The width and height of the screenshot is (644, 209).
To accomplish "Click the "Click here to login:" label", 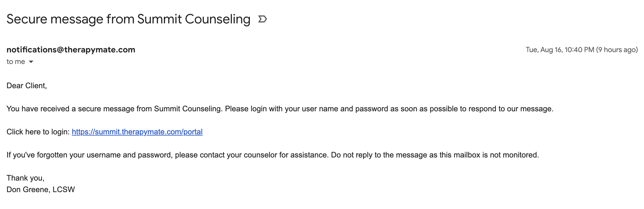I will (x=38, y=132).
